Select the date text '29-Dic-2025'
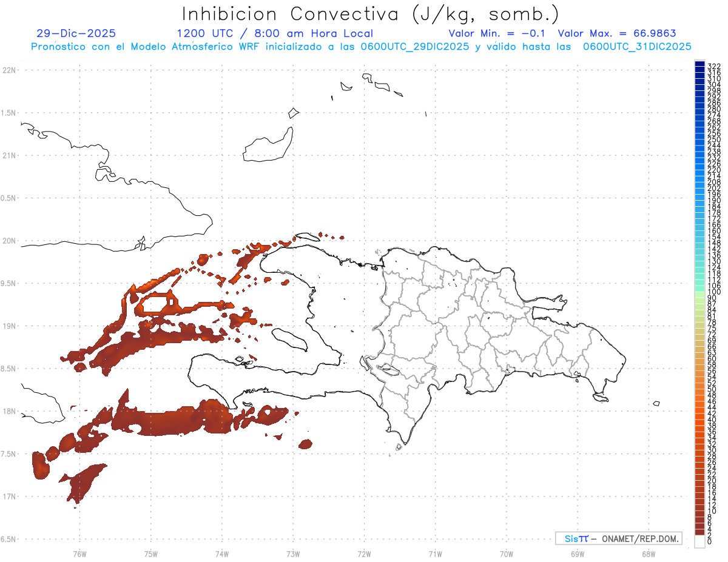 pyautogui.click(x=76, y=33)
